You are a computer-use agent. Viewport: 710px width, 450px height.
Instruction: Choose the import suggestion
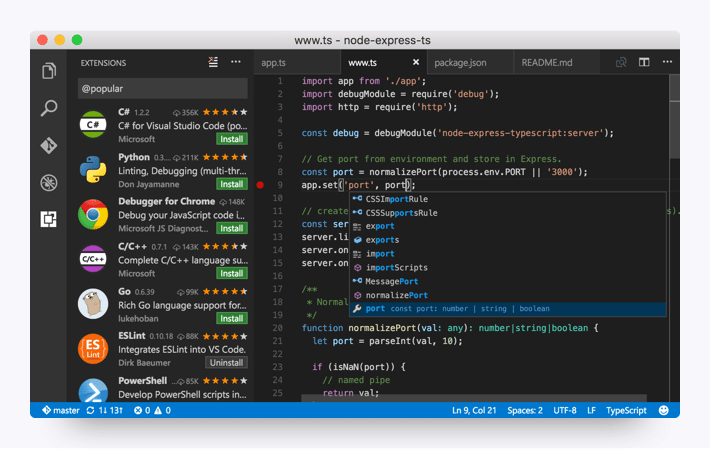click(508, 254)
